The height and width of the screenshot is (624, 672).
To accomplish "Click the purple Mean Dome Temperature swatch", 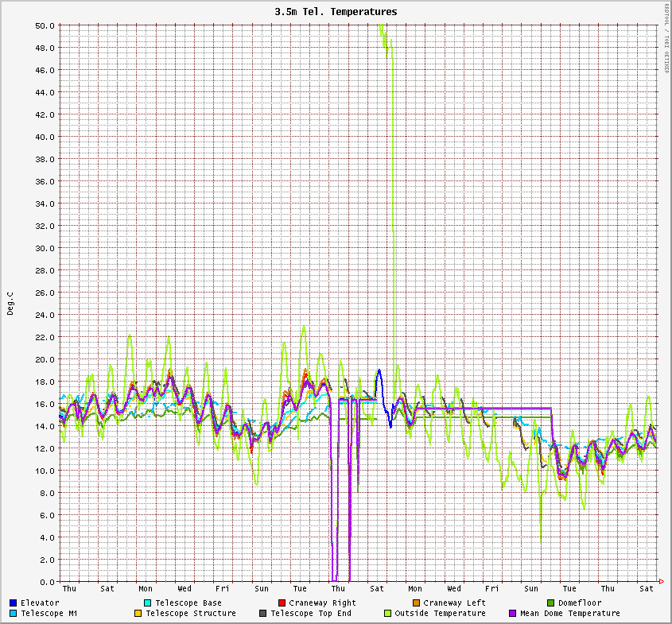I will click(512, 614).
